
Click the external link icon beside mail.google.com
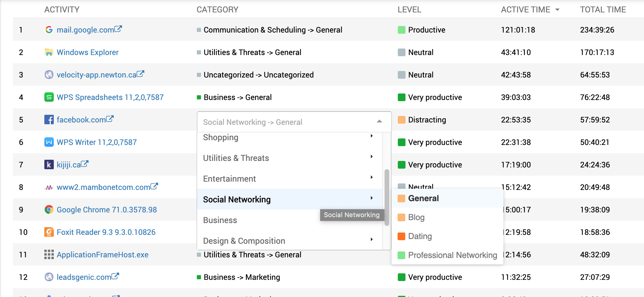tap(118, 29)
